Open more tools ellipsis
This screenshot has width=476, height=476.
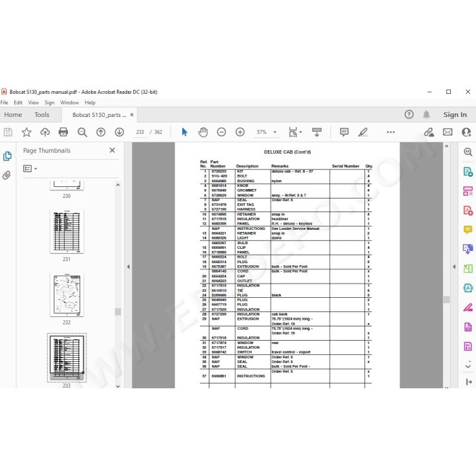(x=391, y=132)
